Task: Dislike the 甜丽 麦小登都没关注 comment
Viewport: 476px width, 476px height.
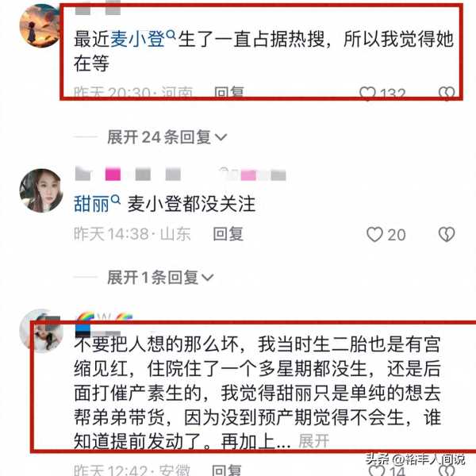Action: (447, 234)
